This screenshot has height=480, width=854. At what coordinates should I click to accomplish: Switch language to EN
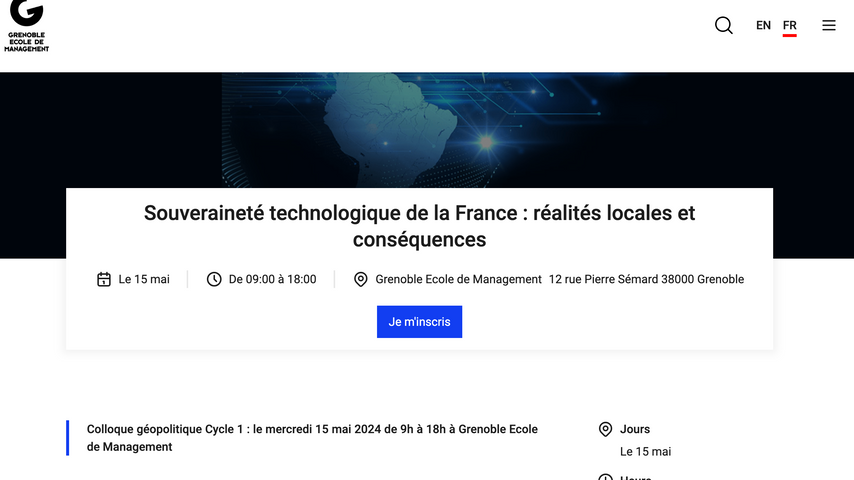tap(763, 26)
